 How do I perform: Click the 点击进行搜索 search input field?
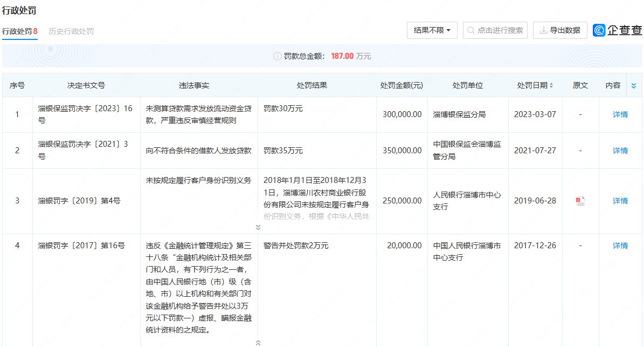(x=498, y=30)
